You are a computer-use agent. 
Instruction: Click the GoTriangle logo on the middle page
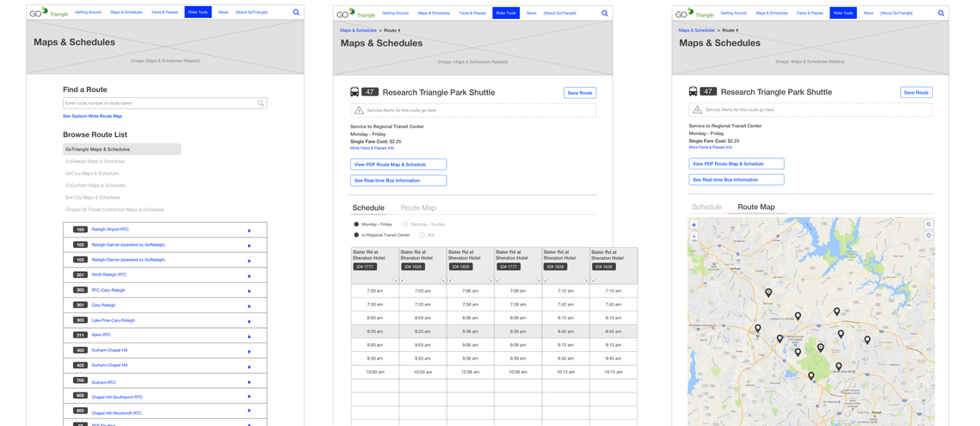point(355,13)
